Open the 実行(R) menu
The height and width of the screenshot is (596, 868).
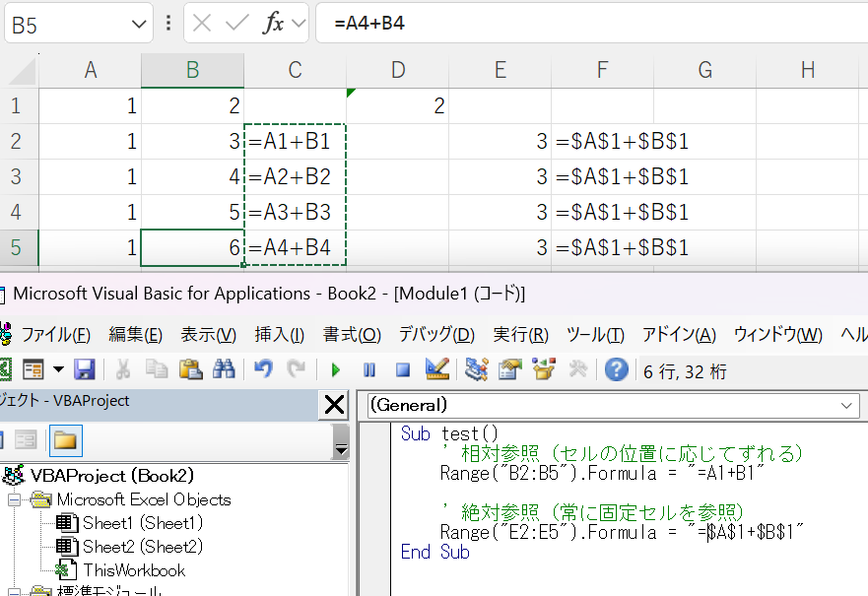pyautogui.click(x=521, y=335)
